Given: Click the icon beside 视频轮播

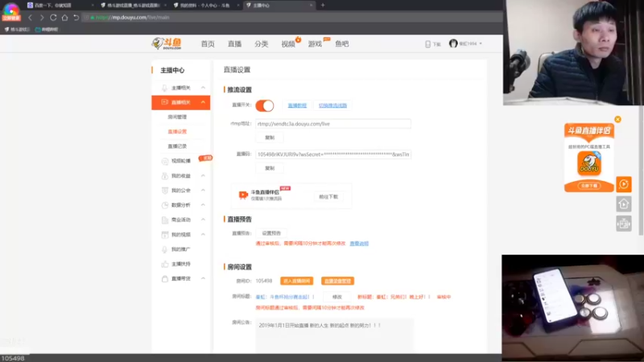Looking at the screenshot, I should tap(165, 161).
